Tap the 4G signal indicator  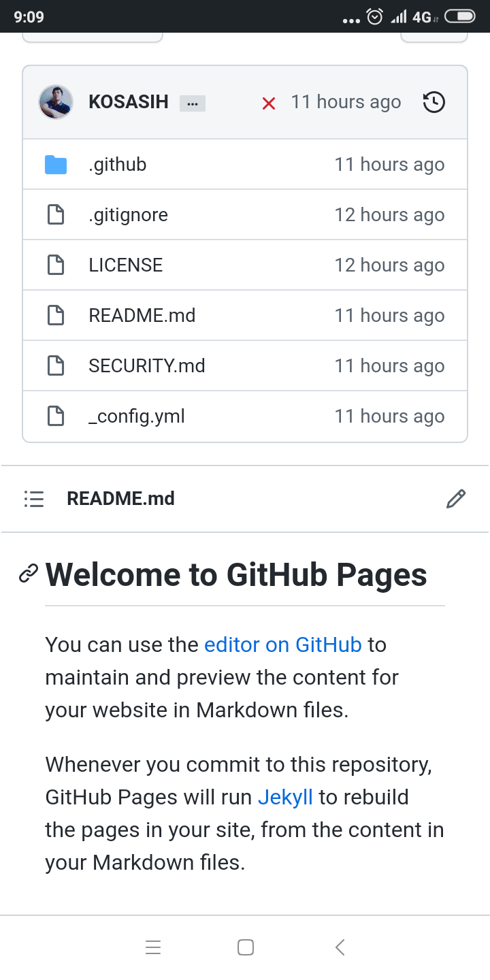point(424,17)
